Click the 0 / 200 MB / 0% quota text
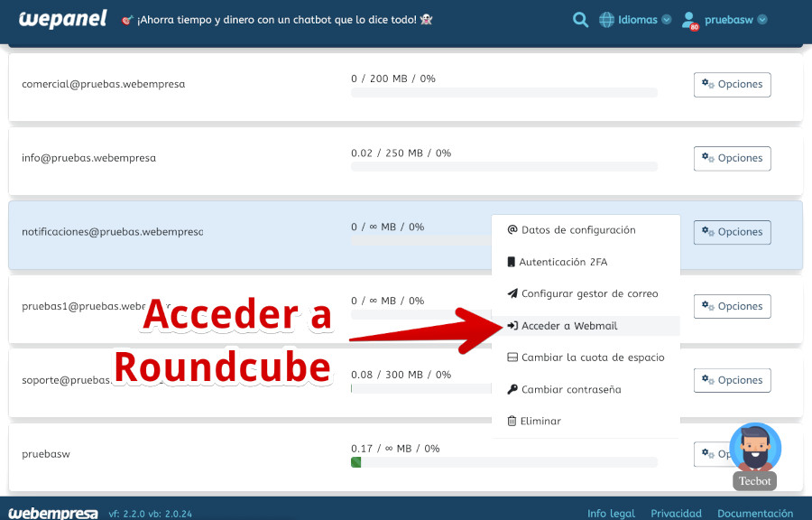Image resolution: width=812 pixels, height=520 pixels. pyautogui.click(x=393, y=79)
